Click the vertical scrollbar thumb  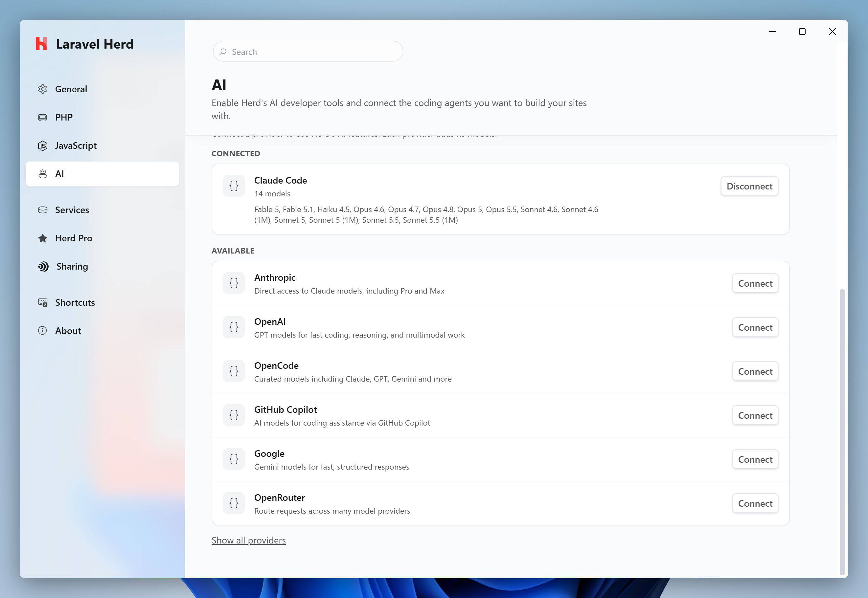[842, 432]
